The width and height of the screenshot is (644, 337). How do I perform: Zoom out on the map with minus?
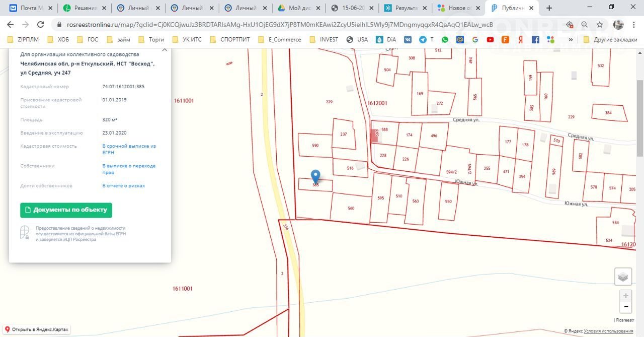tap(625, 307)
